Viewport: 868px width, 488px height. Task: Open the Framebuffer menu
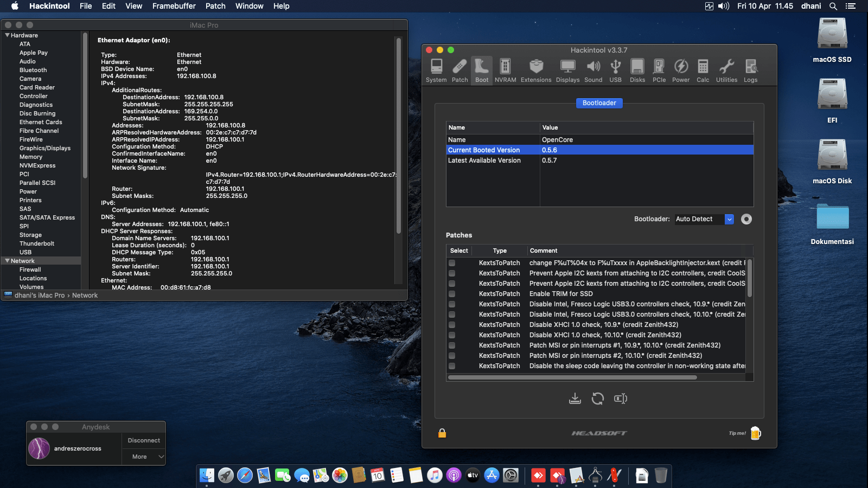[174, 6]
